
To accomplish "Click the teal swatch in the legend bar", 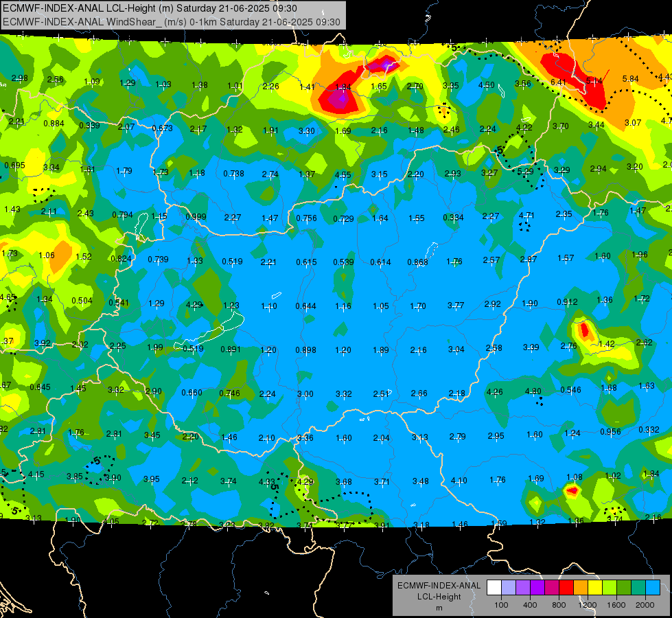I will [x=638, y=587].
